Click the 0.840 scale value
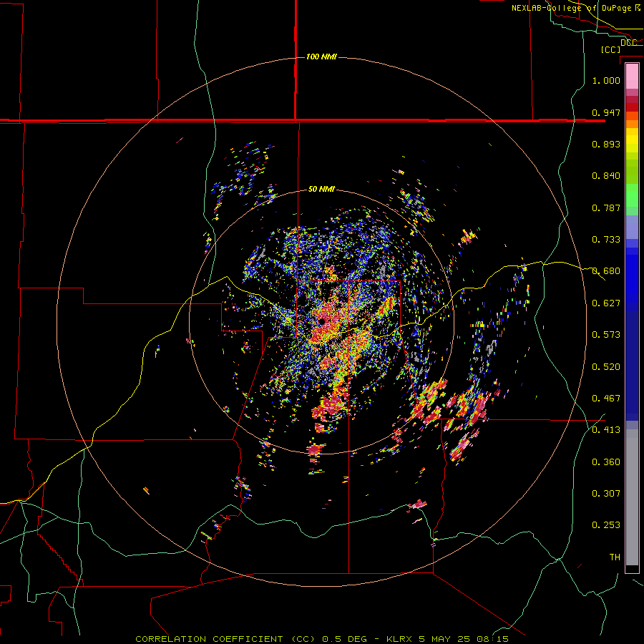 [606, 176]
